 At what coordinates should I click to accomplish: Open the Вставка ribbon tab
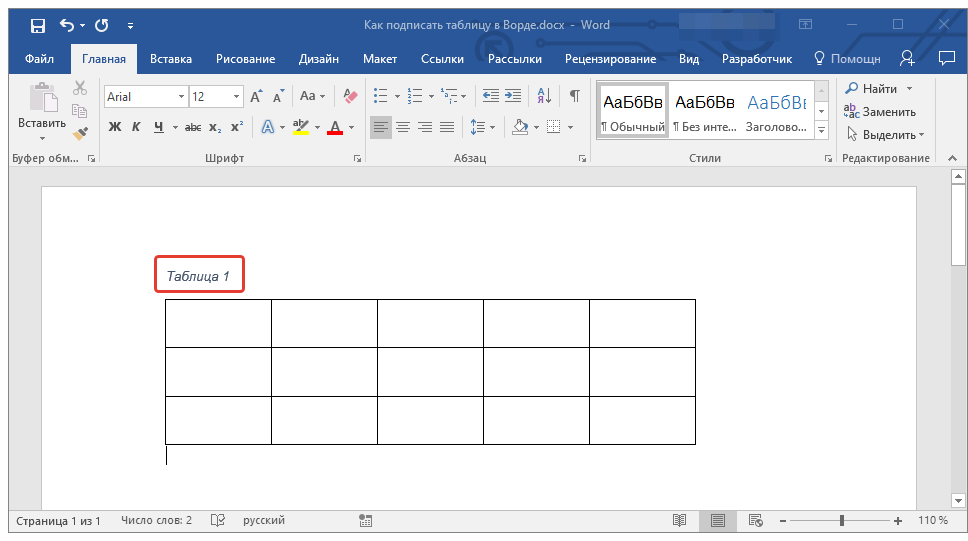pyautogui.click(x=171, y=59)
